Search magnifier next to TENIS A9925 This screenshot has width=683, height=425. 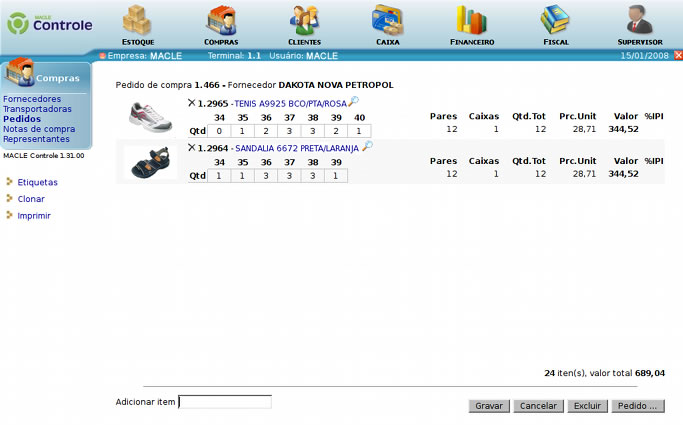pyautogui.click(x=353, y=101)
